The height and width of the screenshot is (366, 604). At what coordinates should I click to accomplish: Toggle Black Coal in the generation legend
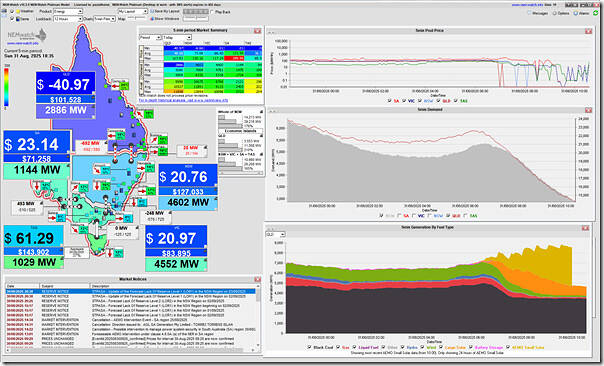coord(309,348)
